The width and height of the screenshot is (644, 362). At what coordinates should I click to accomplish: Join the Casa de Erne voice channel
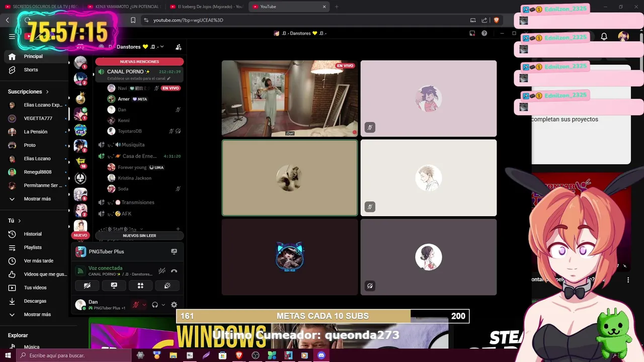coord(138,156)
